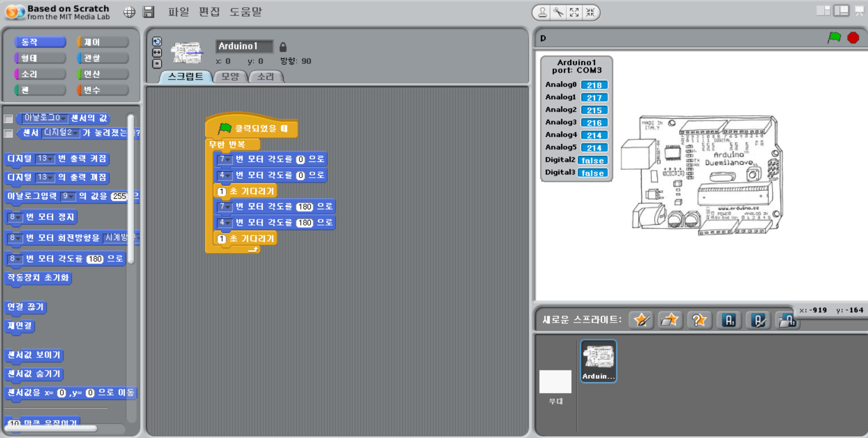Click the globe language icon
The width and height of the screenshot is (868, 438).
pyautogui.click(x=130, y=12)
